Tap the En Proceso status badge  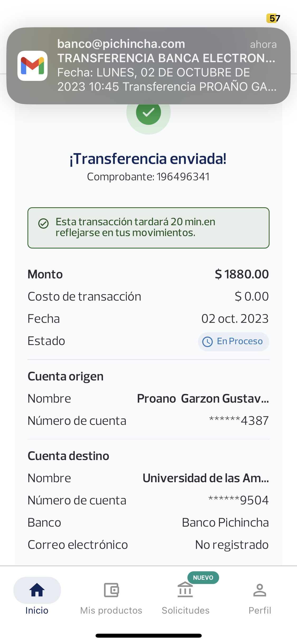(x=234, y=342)
